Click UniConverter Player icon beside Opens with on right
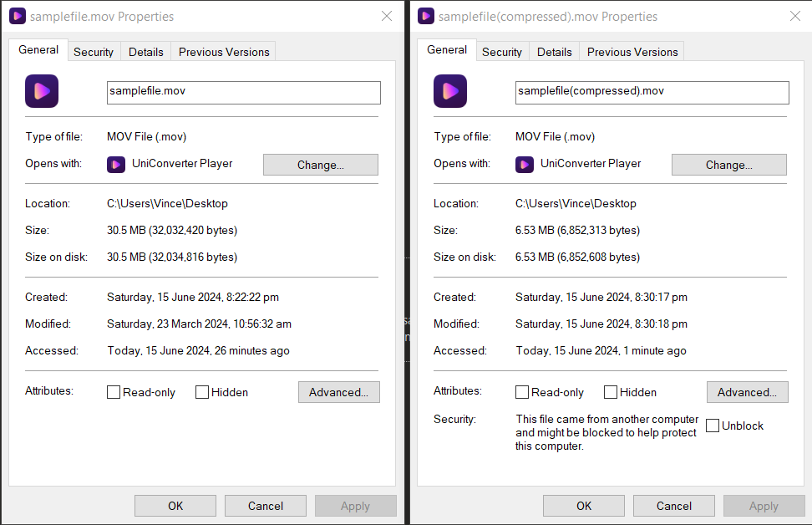Viewport: 812px width, 525px height. [x=525, y=164]
